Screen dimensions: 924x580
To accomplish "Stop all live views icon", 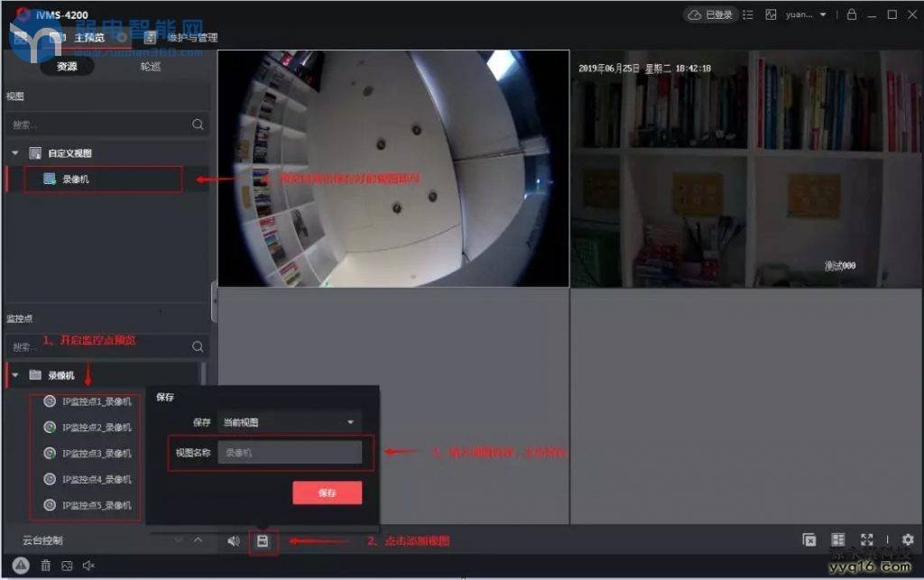I will click(809, 539).
